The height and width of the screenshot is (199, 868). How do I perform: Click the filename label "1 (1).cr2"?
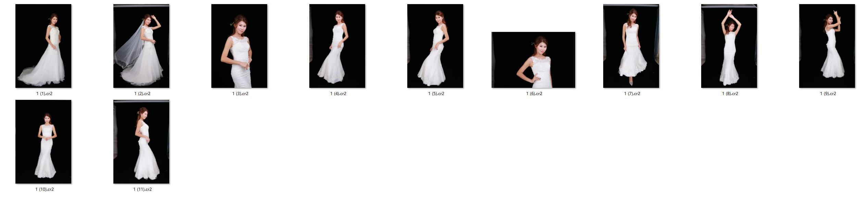pos(45,94)
